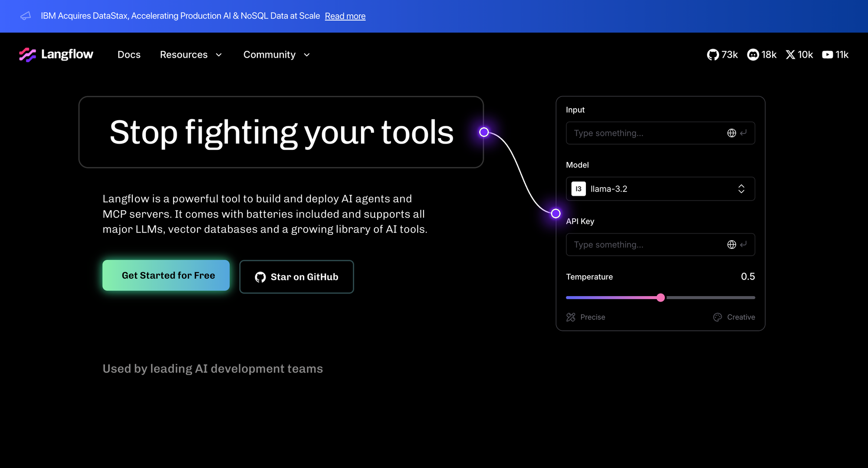This screenshot has height=468, width=868.
Task: Open the Community menu item
Action: [277, 55]
